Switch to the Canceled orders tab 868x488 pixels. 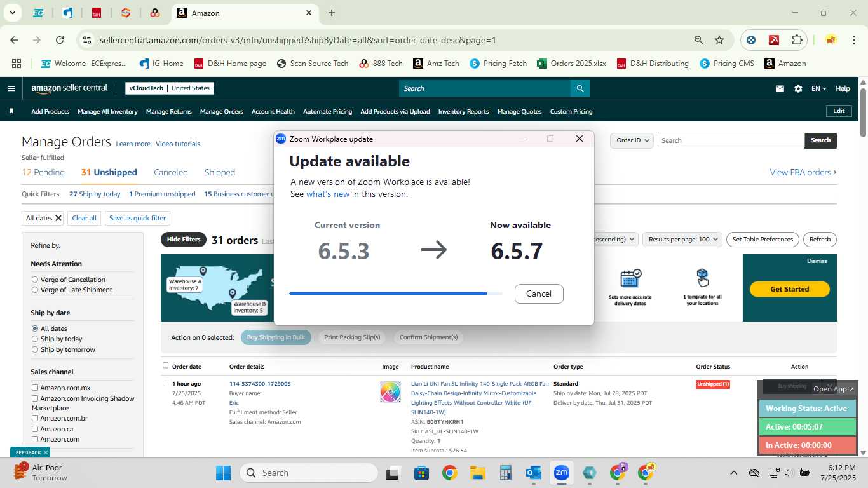171,172
